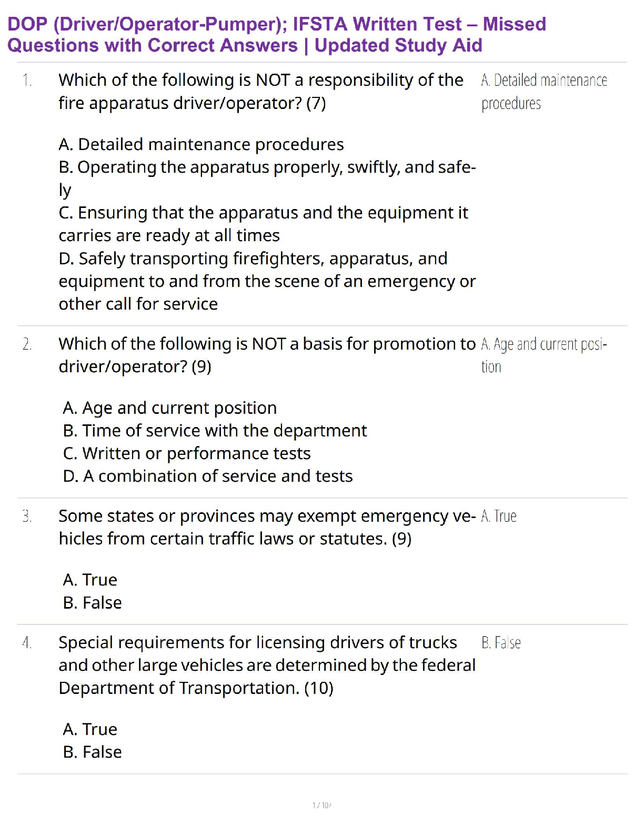Select the True option under question 4
Viewport: 644px width, 834px height.
(x=90, y=729)
